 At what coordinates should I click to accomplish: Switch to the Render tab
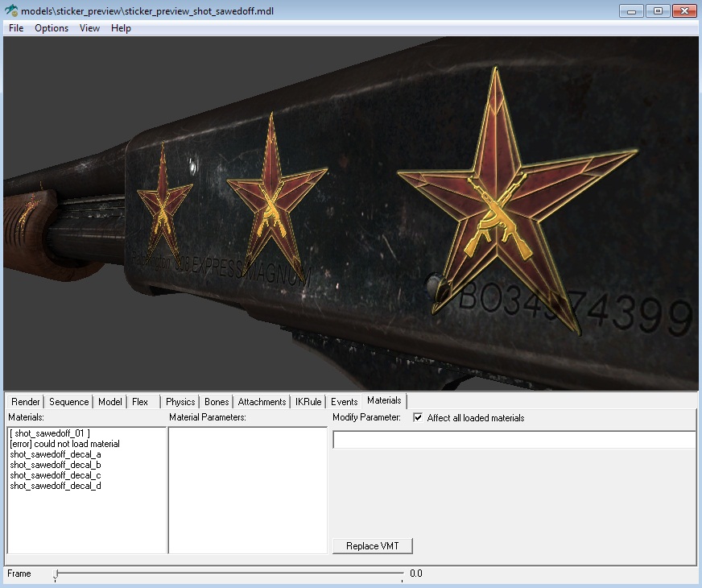pyautogui.click(x=26, y=402)
